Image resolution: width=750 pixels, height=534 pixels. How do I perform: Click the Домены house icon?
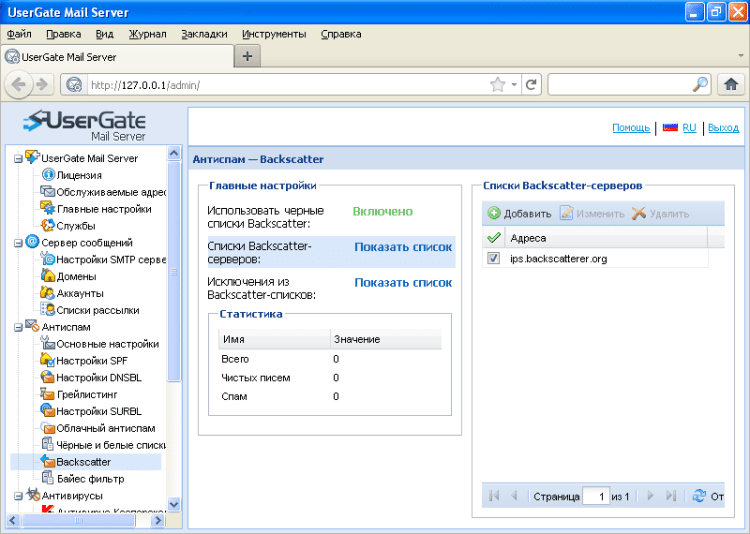(x=48, y=276)
